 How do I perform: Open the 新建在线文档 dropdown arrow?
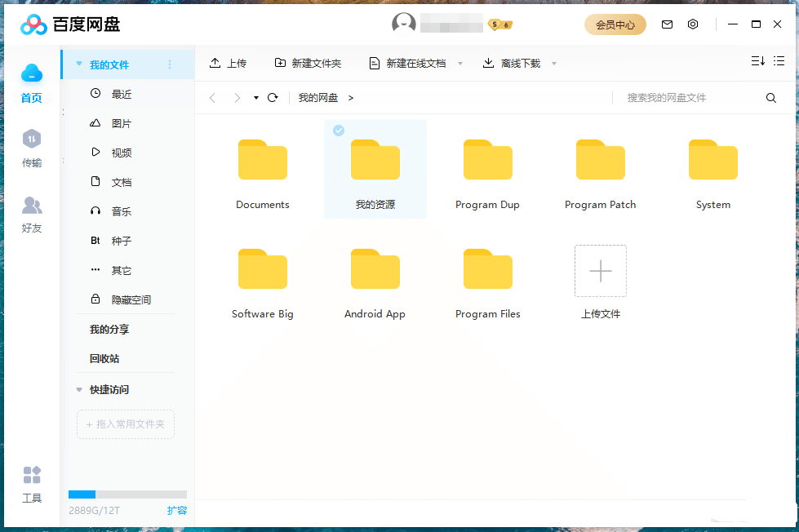459,62
